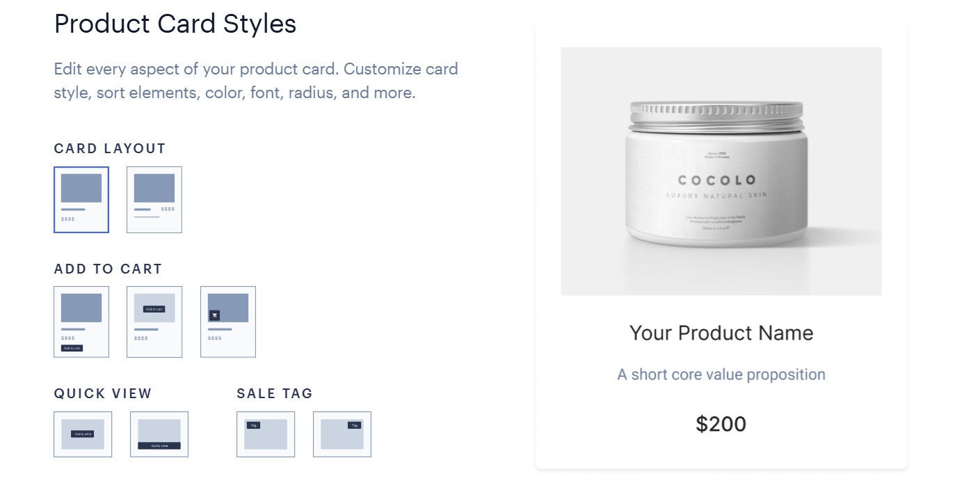Select the cart-icon Add to Cart style

(x=227, y=322)
